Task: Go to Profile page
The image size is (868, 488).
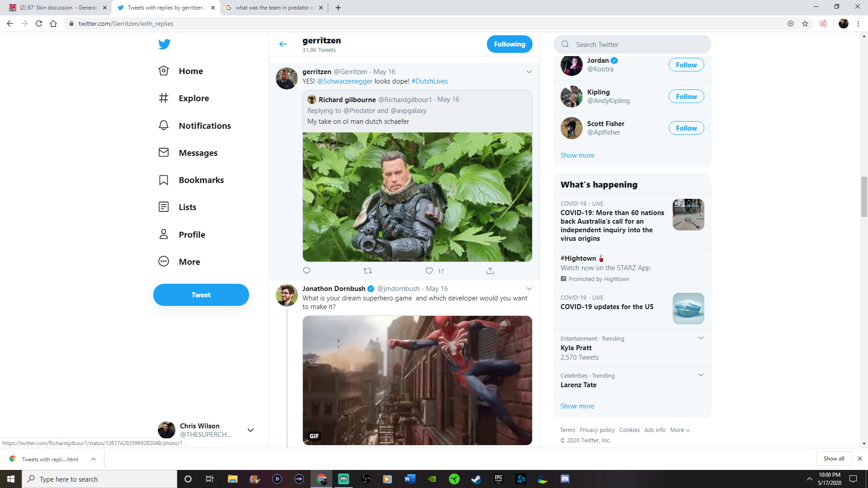Action: pyautogui.click(x=182, y=235)
